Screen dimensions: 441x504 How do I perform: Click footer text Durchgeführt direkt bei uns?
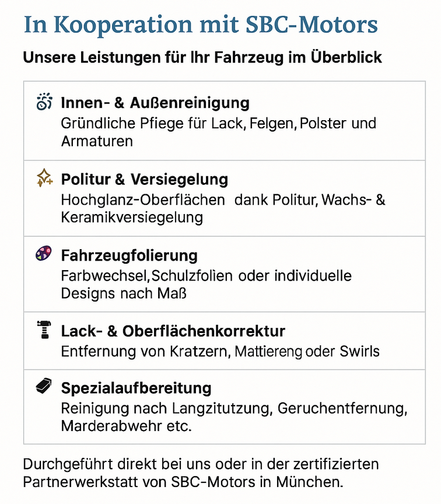pos(201,464)
